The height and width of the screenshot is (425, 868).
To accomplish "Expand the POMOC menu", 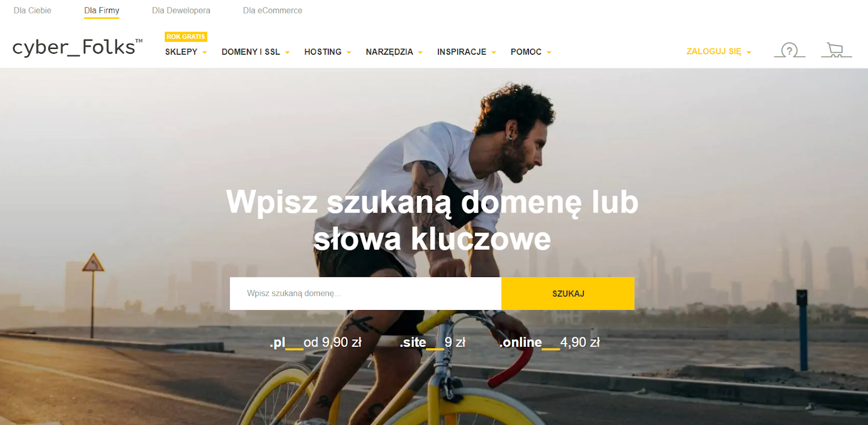I will pyautogui.click(x=531, y=52).
